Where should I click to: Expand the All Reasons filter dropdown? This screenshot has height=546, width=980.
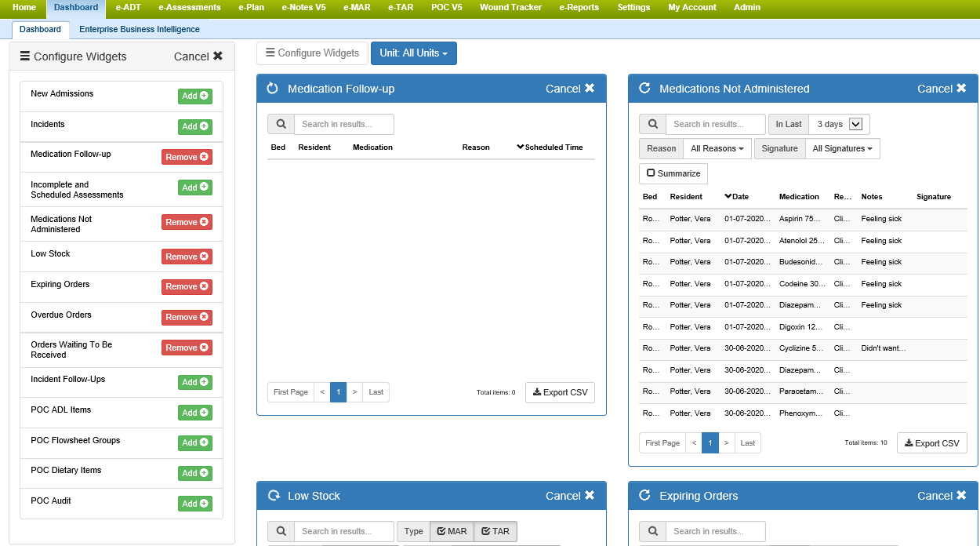click(717, 148)
